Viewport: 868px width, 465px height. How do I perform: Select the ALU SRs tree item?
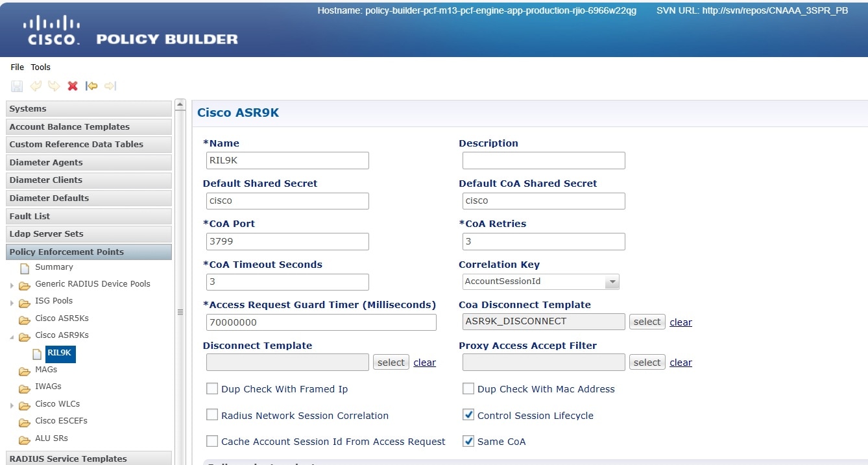51,438
